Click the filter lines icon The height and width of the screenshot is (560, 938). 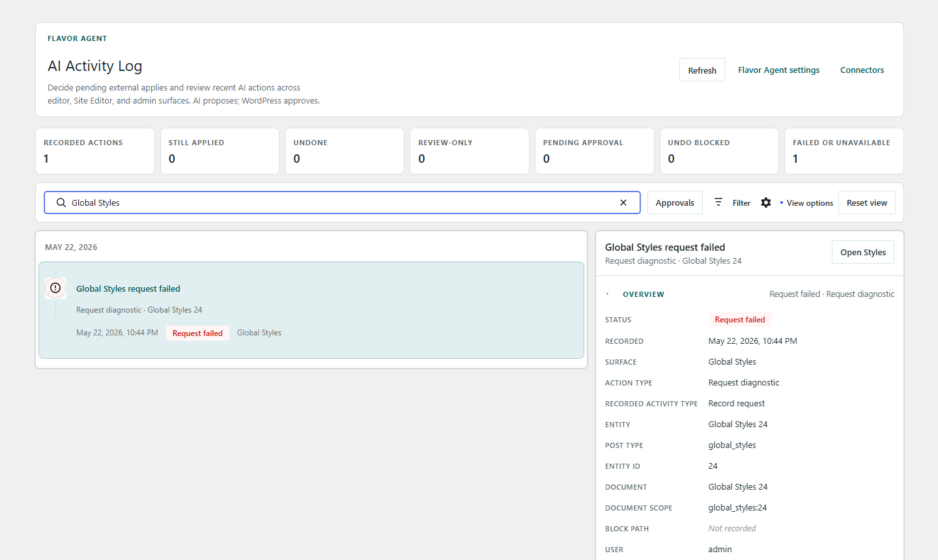[718, 203]
